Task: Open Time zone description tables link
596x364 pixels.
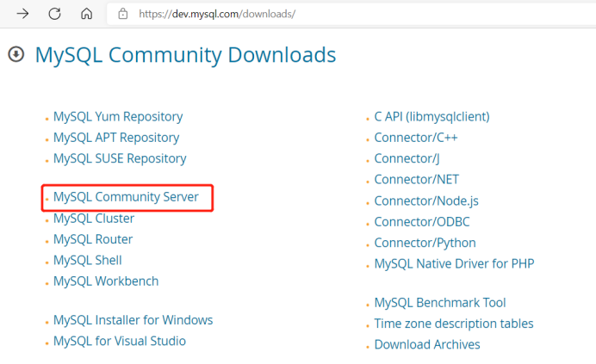Action: [x=454, y=324]
